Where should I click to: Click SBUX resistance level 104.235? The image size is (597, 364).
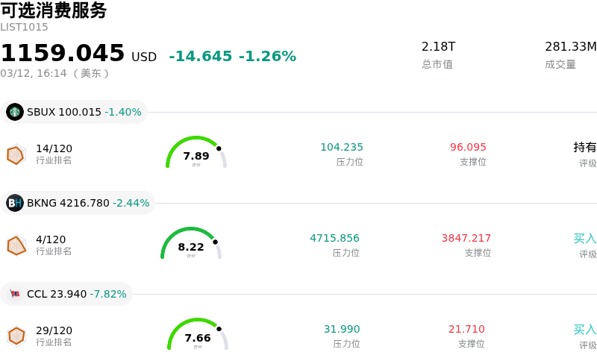point(342,147)
